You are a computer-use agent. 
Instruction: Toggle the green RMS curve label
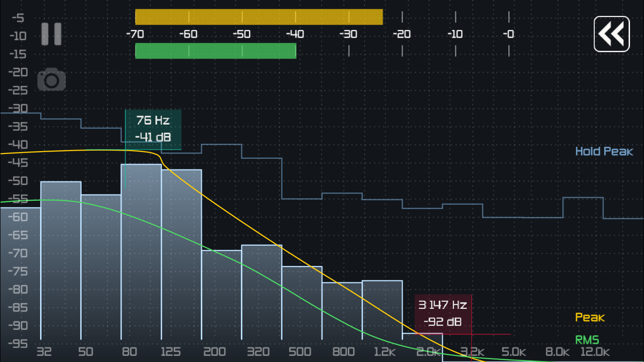587,340
